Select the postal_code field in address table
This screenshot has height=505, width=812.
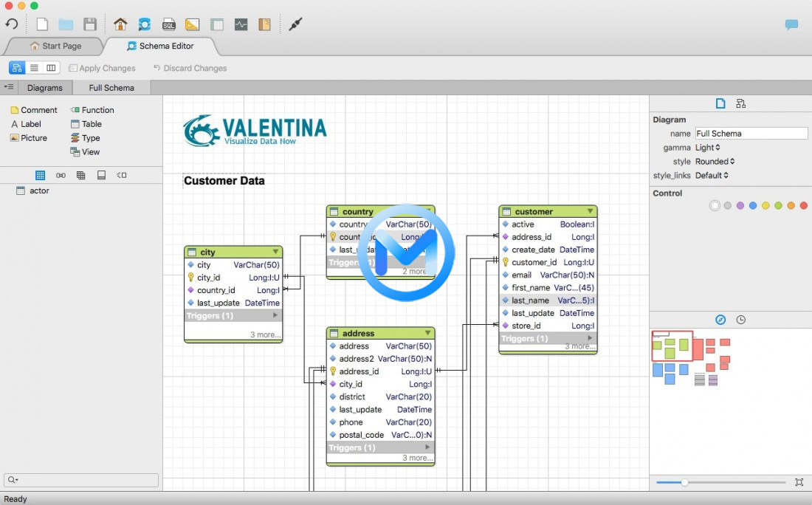point(381,435)
